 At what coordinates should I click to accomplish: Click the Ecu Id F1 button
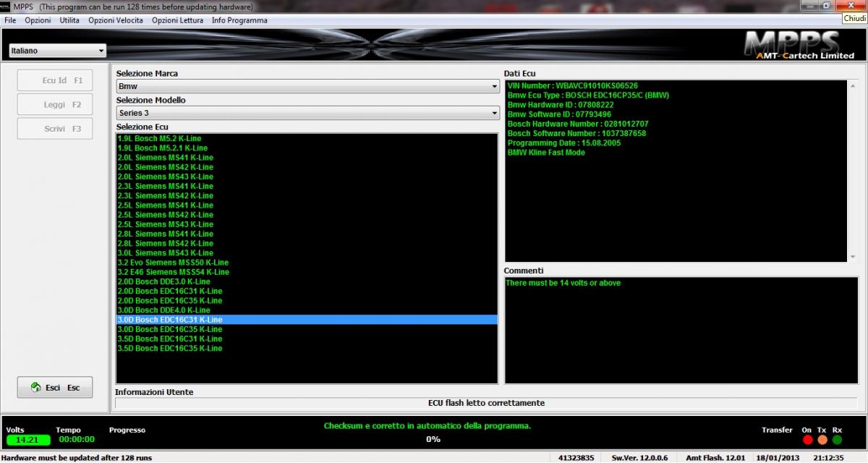[55, 80]
